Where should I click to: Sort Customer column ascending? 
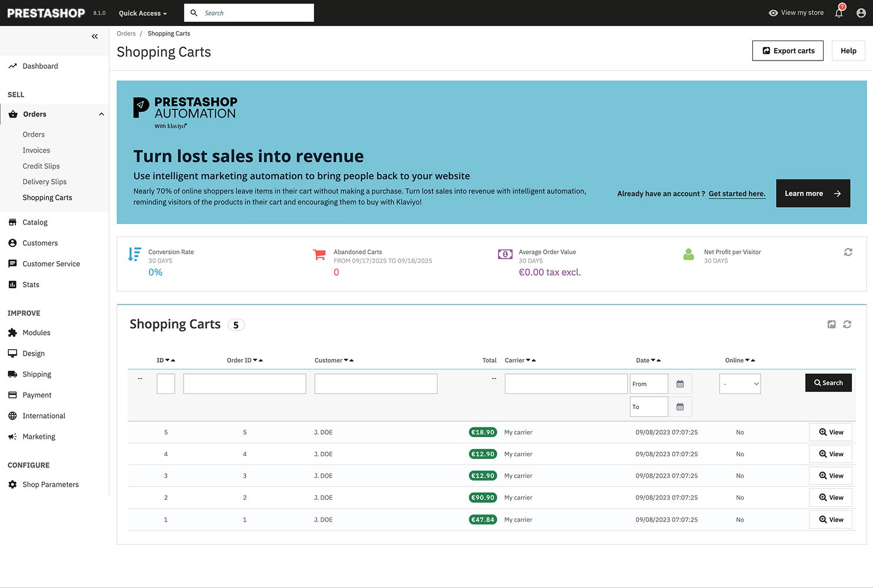352,360
